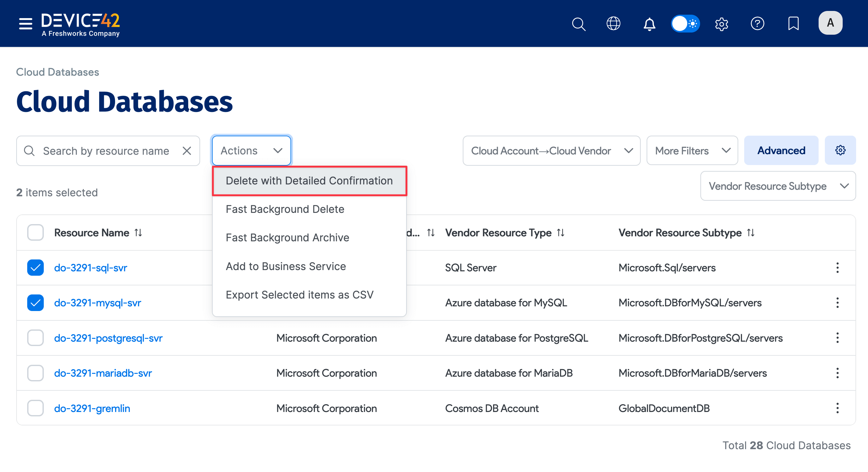Open row menu for do-3291-gremlin
Image resolution: width=868 pixels, height=472 pixels.
(837, 408)
